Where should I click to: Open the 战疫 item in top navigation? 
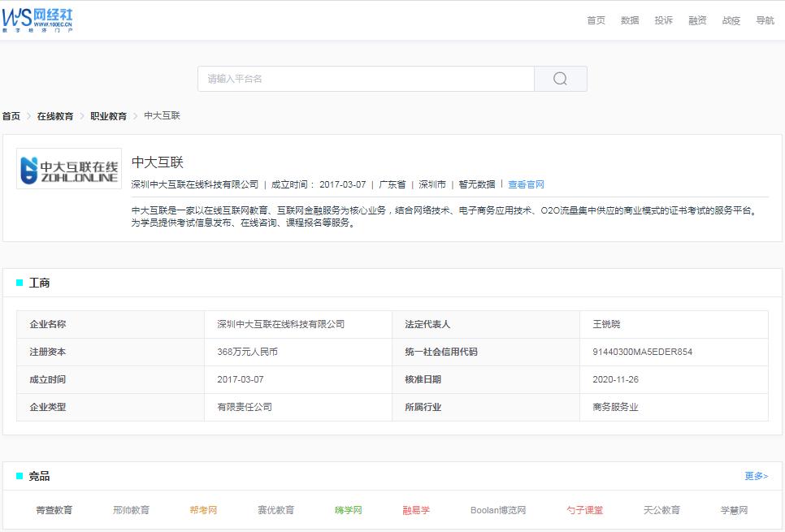[730, 19]
